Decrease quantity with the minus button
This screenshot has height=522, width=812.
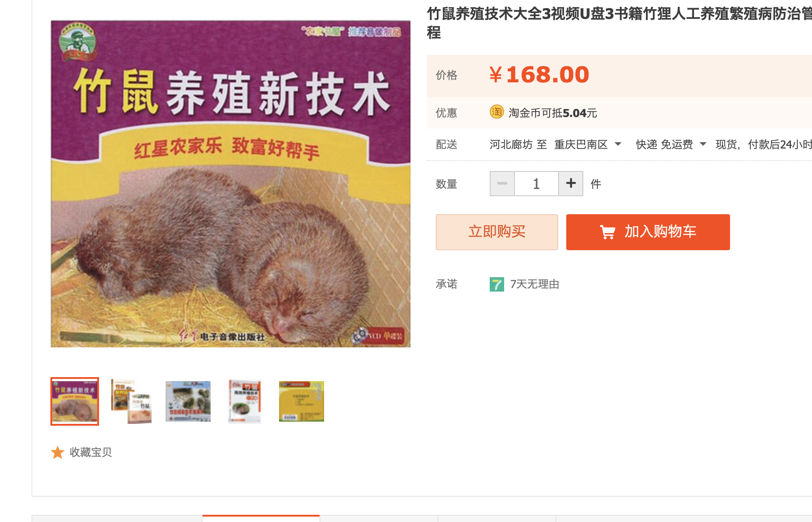(x=502, y=184)
